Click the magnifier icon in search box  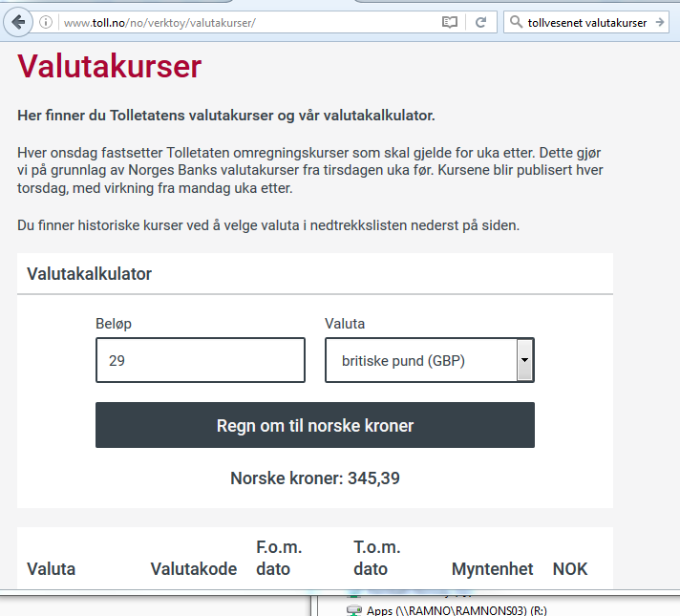(516, 22)
